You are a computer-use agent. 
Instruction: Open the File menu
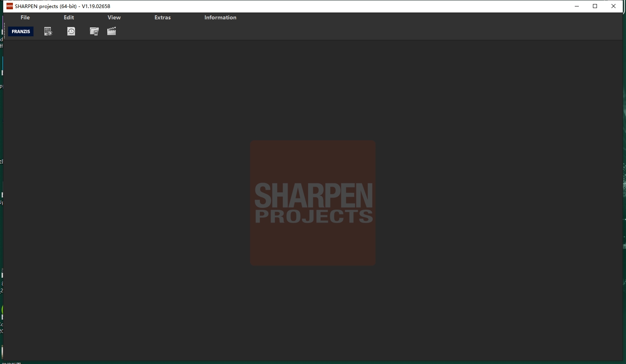(25, 17)
